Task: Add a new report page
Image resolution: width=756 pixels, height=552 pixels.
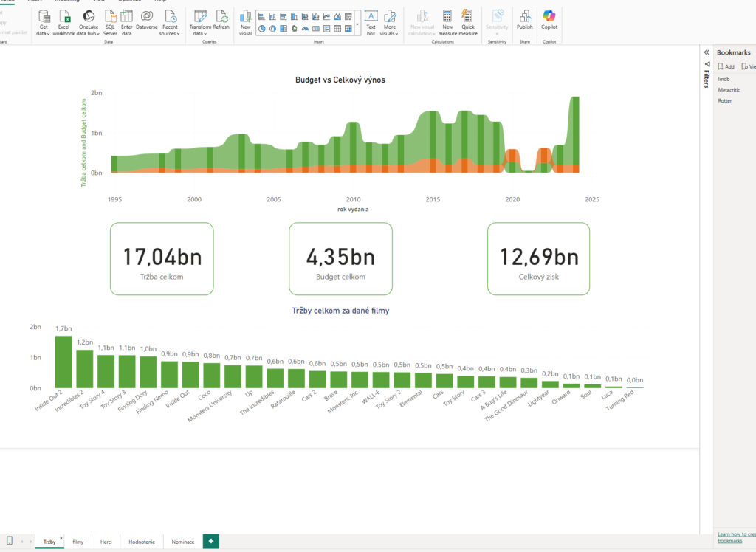Action: point(211,542)
